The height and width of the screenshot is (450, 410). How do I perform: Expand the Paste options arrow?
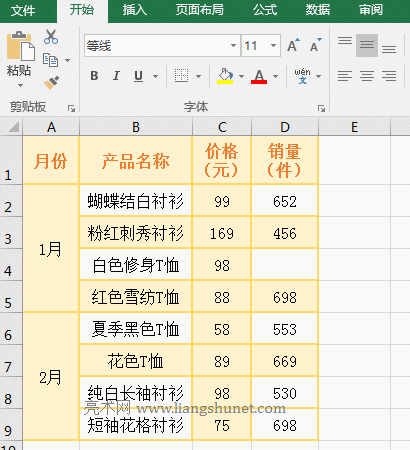[20, 85]
